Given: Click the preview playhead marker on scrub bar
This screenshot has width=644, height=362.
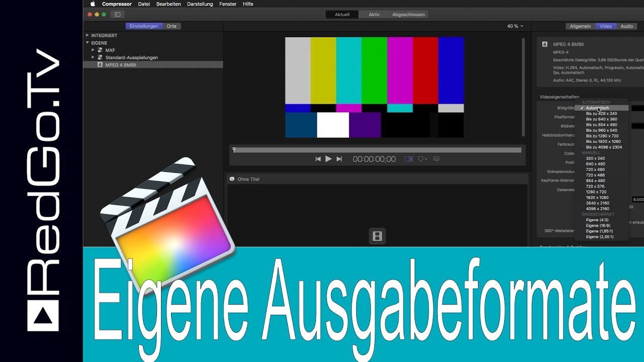Looking at the screenshot, I should (x=234, y=149).
